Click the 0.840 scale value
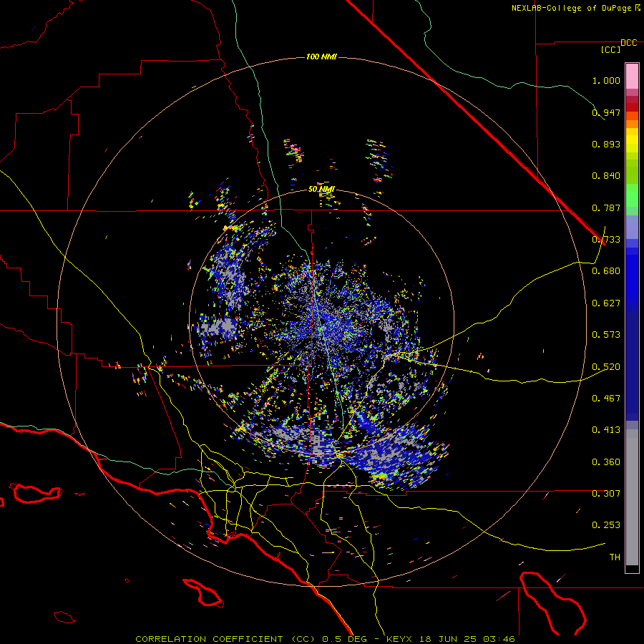 (x=606, y=176)
